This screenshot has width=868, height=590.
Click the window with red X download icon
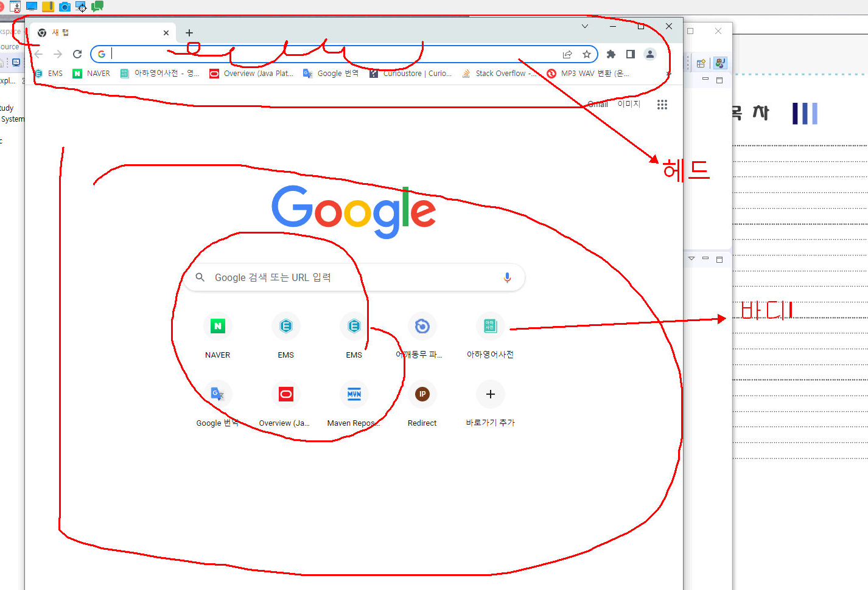tap(15, 6)
